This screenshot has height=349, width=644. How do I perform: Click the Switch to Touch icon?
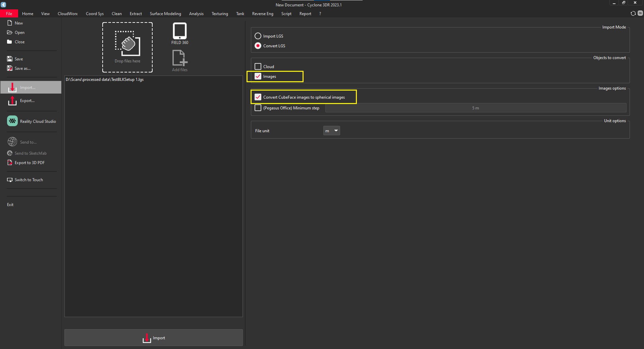click(10, 180)
